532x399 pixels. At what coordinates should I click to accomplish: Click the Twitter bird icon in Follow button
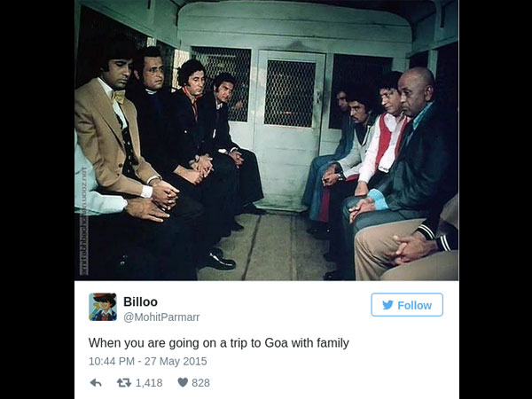click(387, 305)
